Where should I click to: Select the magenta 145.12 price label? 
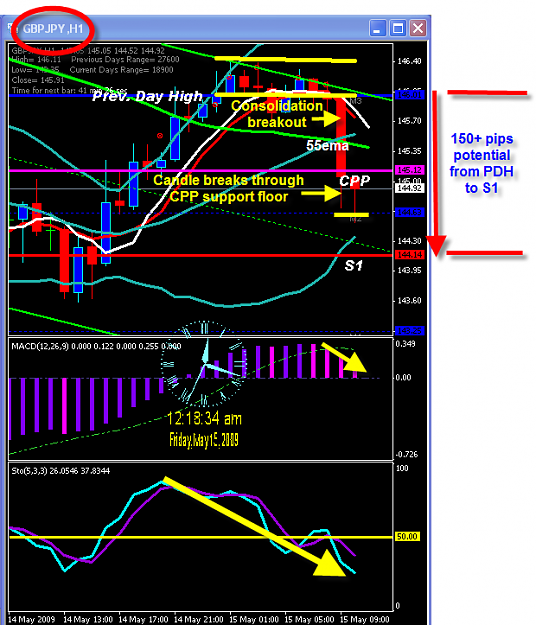[x=409, y=170]
